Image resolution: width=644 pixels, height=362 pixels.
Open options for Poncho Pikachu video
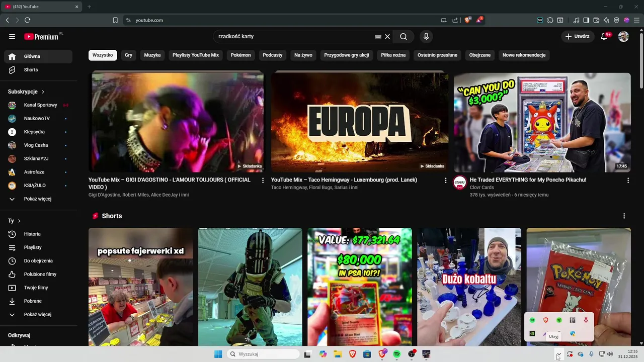coord(628,180)
